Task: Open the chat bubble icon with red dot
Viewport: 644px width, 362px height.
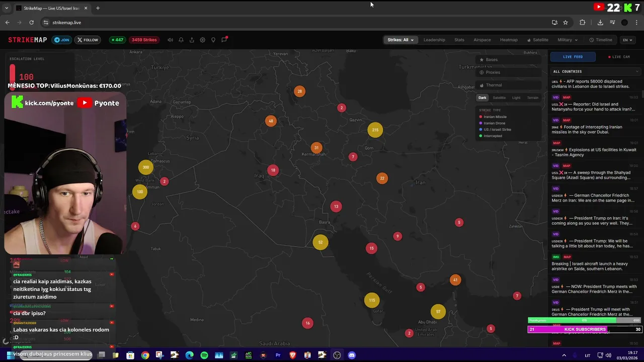Action: [224, 40]
